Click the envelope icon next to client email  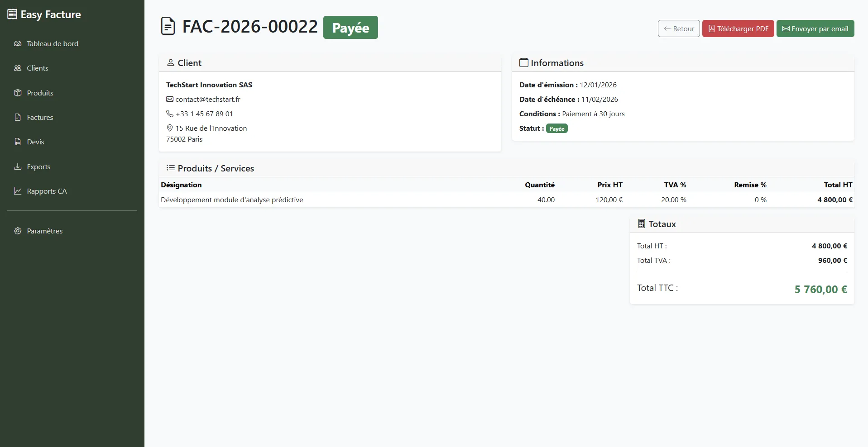[x=170, y=99]
